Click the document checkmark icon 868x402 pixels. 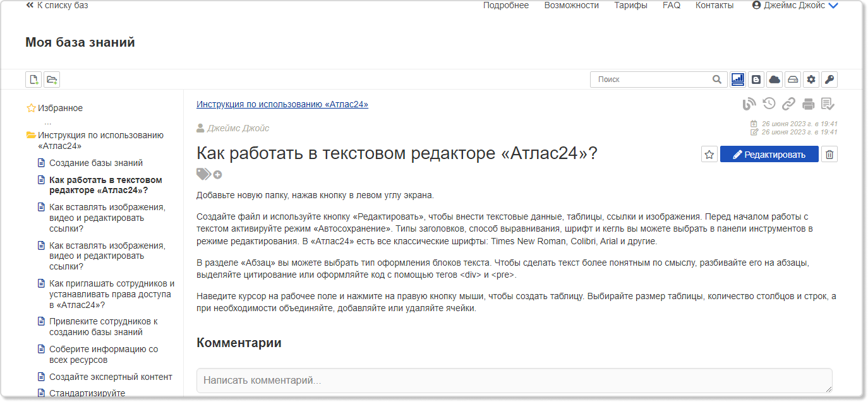point(828,104)
